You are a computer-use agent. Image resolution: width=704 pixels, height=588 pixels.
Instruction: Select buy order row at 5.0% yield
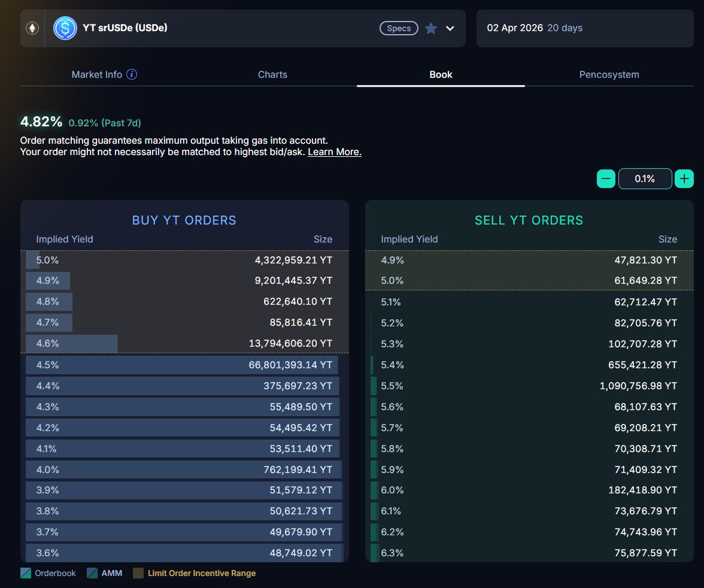[x=184, y=260]
